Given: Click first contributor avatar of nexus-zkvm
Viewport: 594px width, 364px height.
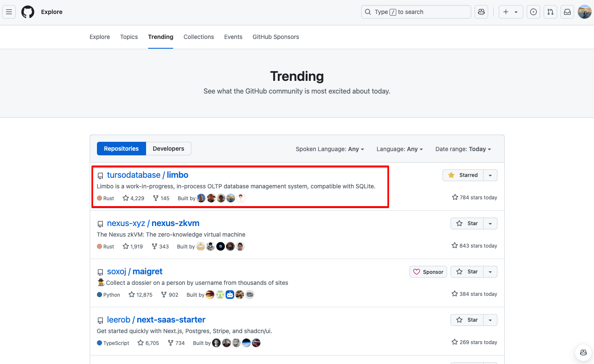Looking at the screenshot, I should [201, 246].
